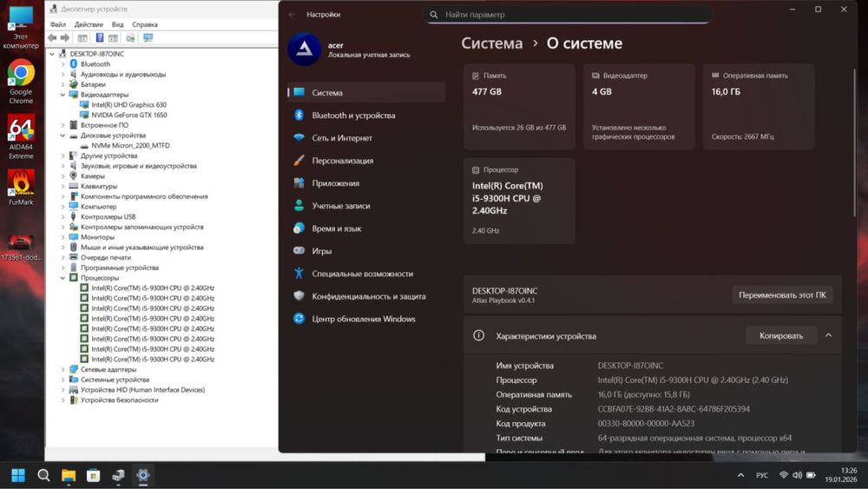Viewport: 868px width, 489px height.
Task: Open 'Специальные возможности' settings
Action: pyautogui.click(x=366, y=274)
